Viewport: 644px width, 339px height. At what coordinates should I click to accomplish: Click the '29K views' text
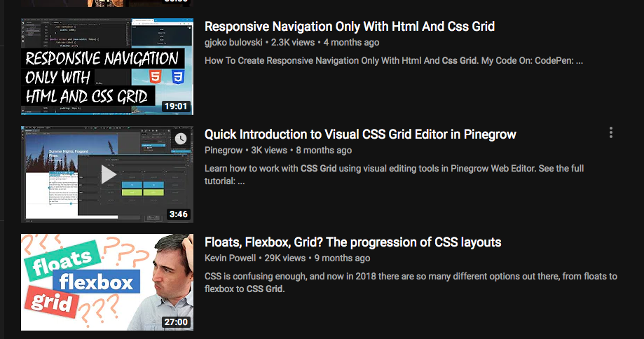[x=285, y=258]
